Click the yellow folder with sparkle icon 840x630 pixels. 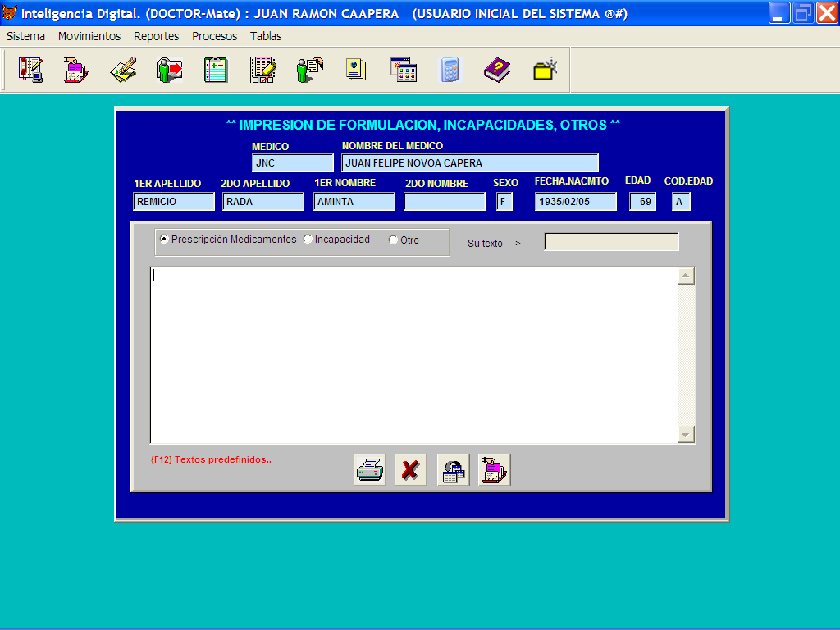coord(546,70)
